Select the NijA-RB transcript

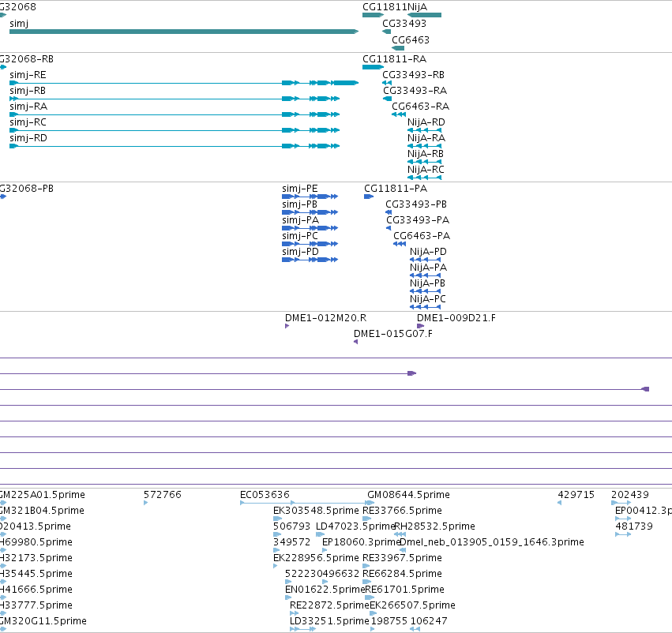point(424,162)
